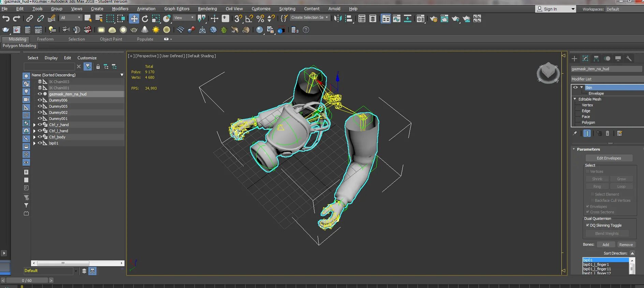Open the Utilities wrench panel
The width and height of the screenshot is (644, 288).
tap(629, 59)
